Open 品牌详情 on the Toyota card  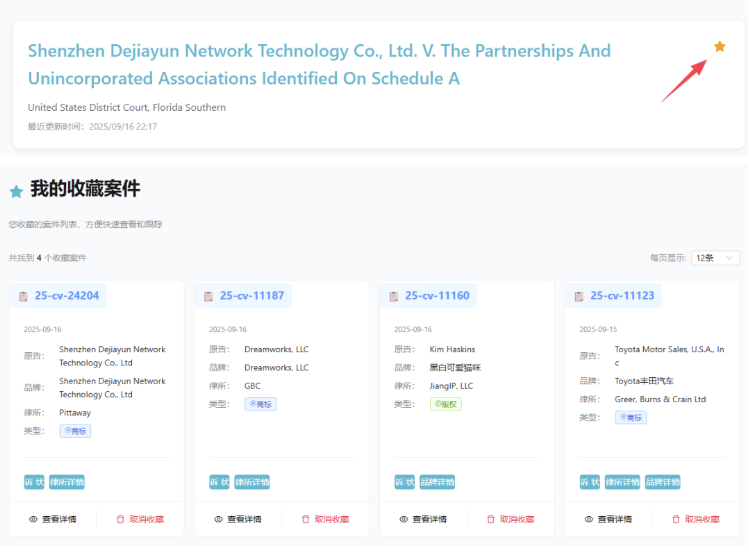click(662, 482)
